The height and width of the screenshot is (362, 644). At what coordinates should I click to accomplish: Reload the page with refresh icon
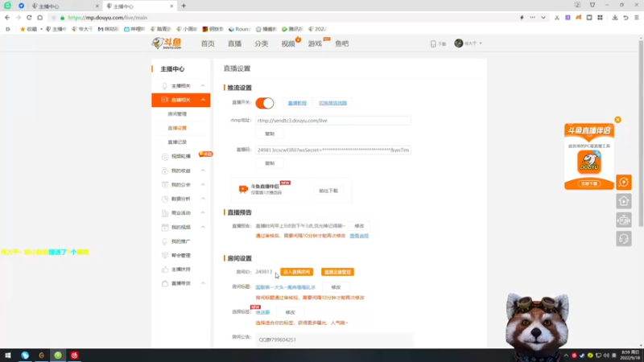[x=29, y=18]
